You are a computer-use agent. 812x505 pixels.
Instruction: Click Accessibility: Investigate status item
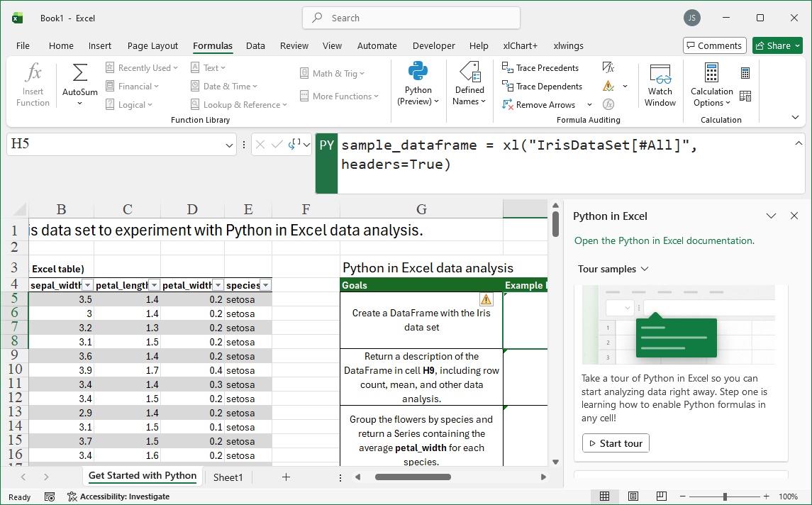(118, 496)
